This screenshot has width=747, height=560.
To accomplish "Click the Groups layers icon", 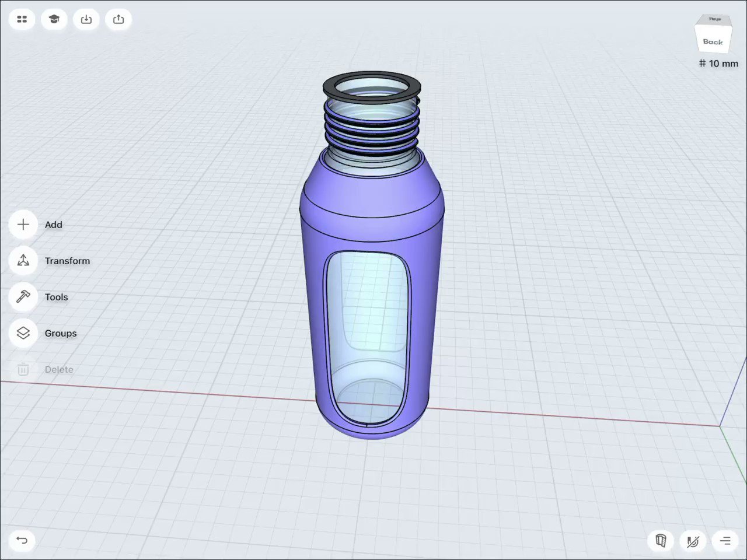I will [x=23, y=333].
